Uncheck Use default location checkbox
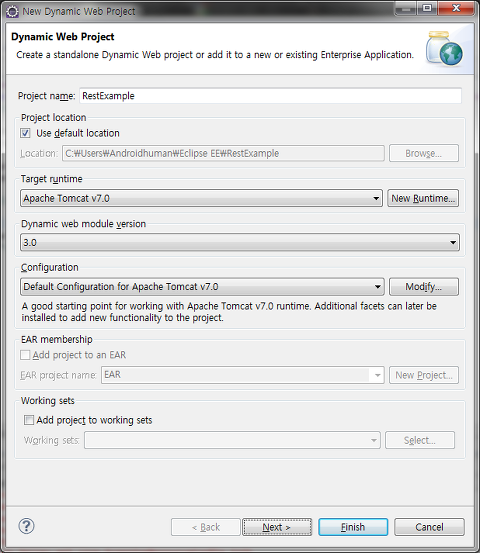Image resolution: width=480 pixels, height=553 pixels. tap(25, 133)
